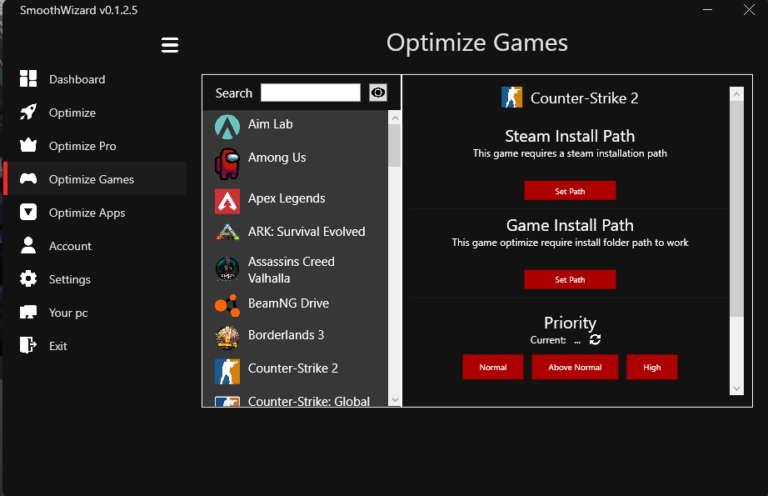Minimize the SmoothWizard window
Screen dimensions: 768x496
(707, 9)
